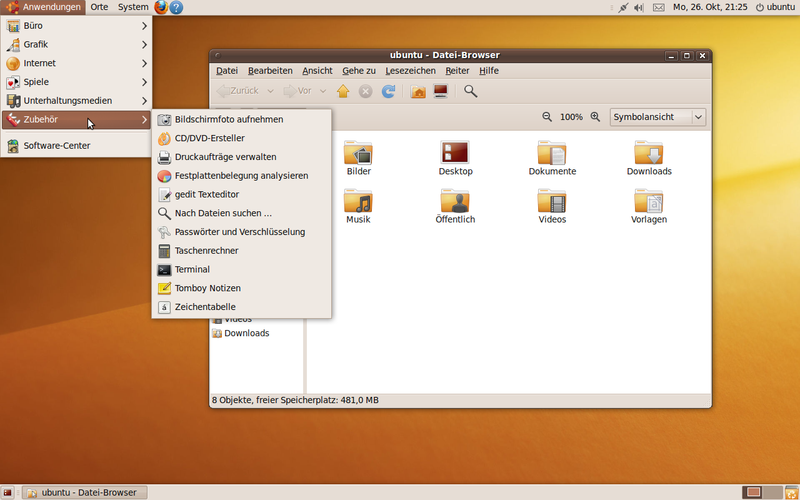Open the Hilfe menu
Screen dimensions: 800x500
point(489,71)
